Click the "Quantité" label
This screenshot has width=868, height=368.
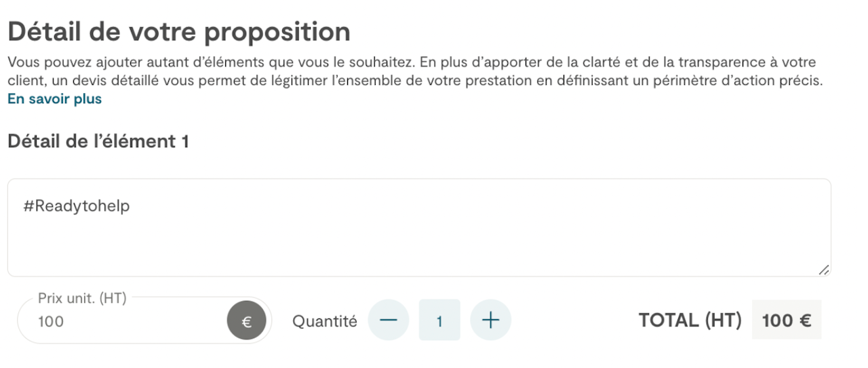(x=324, y=321)
